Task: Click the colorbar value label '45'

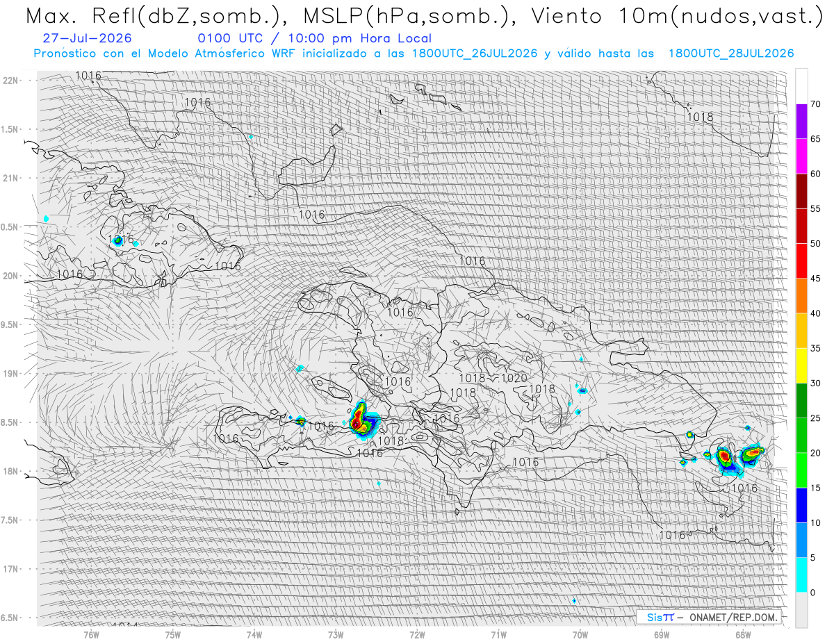Action: [815, 279]
